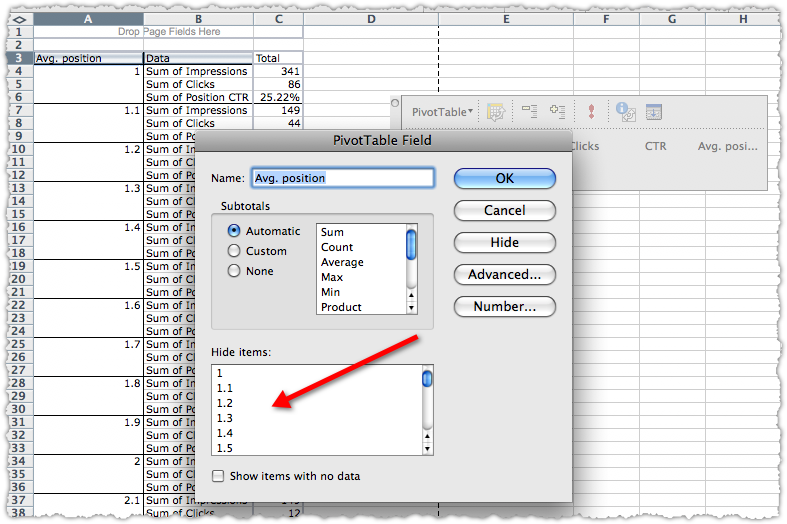Image resolution: width=787 pixels, height=524 pixels.
Task: Click the Avg. position pivot field cell A3
Action: 88,58
